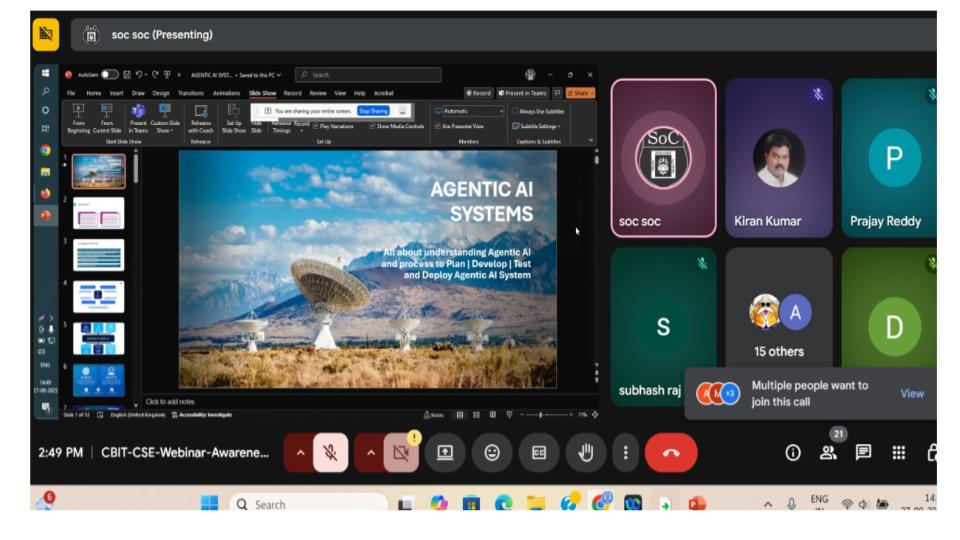Open the Slide Show ribbon tab

click(x=262, y=93)
